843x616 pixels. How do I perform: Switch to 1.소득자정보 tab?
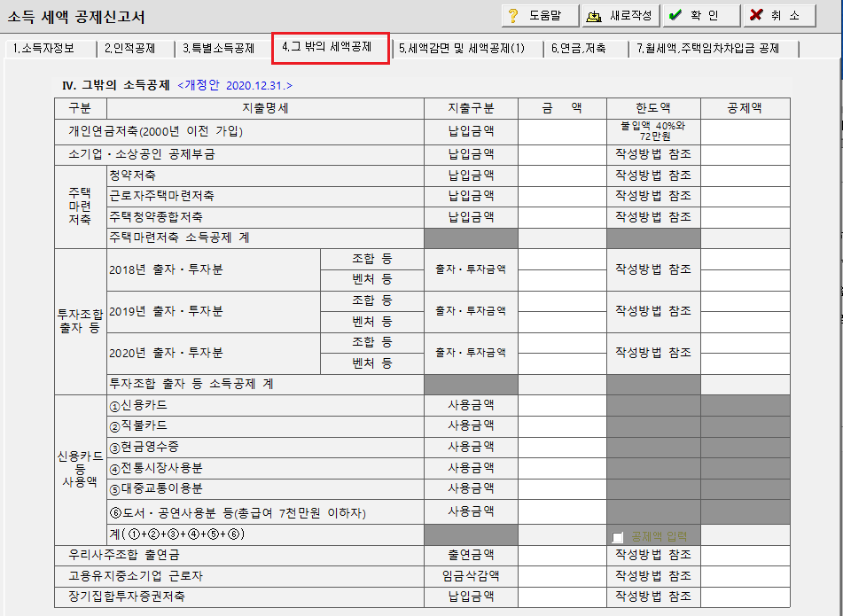(x=43, y=49)
